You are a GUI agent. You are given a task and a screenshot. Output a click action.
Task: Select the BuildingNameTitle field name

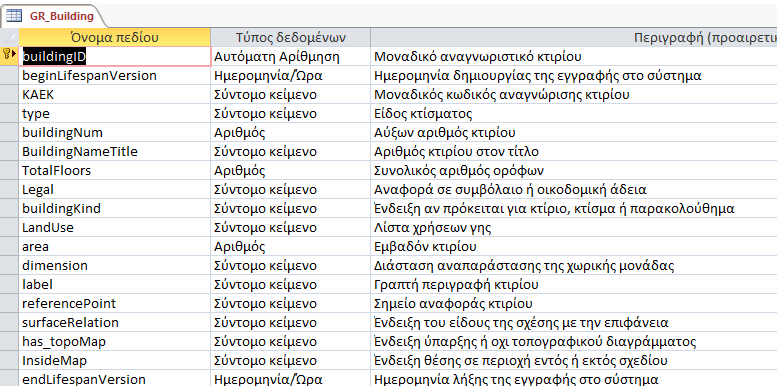coord(114,151)
